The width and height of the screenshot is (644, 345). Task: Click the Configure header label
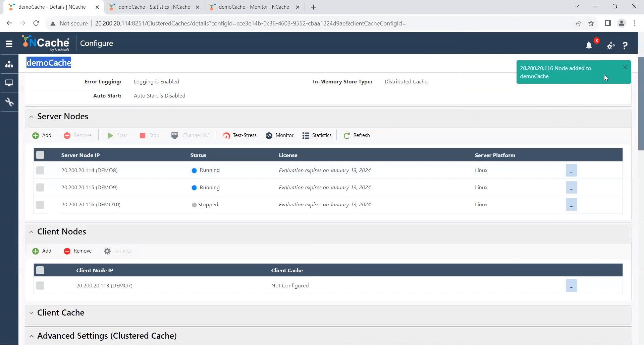[x=97, y=43]
